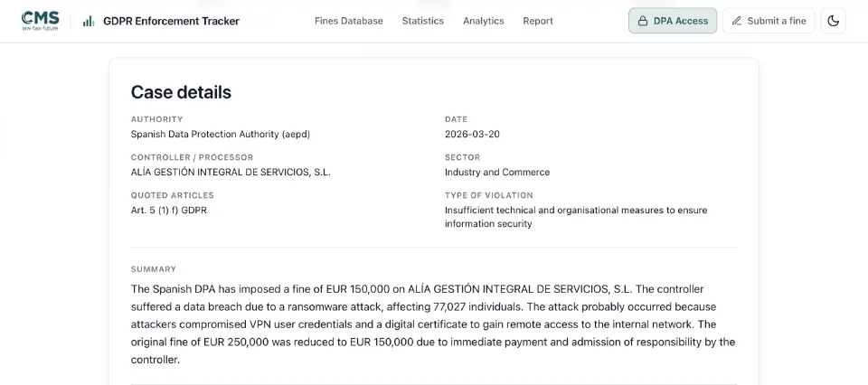This screenshot has height=385, width=868.
Task: Select the Case details heading
Action: pyautogui.click(x=181, y=92)
